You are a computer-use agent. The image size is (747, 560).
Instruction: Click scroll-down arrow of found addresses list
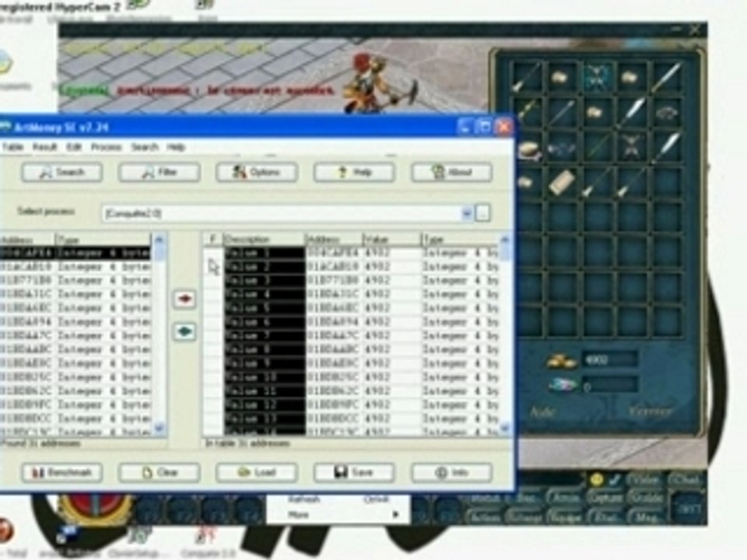coord(159,428)
